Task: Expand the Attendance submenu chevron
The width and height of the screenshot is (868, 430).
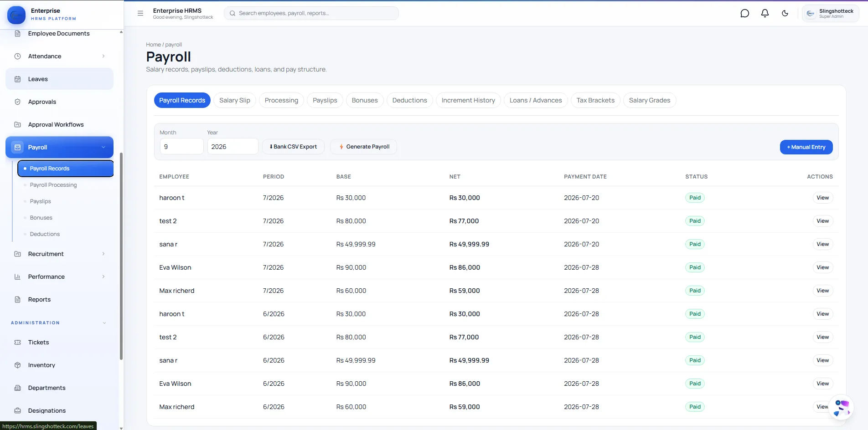Action: coord(103,56)
